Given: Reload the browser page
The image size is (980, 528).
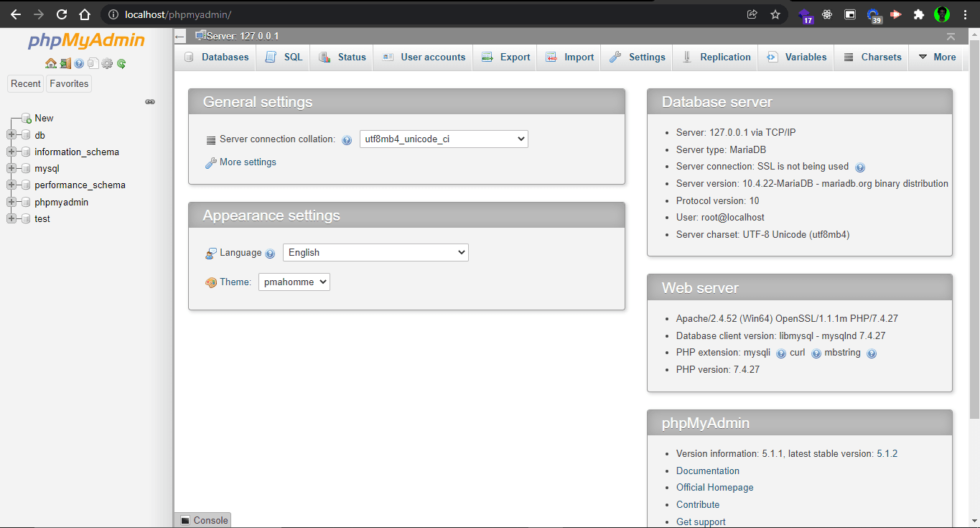Looking at the screenshot, I should click(x=62, y=14).
